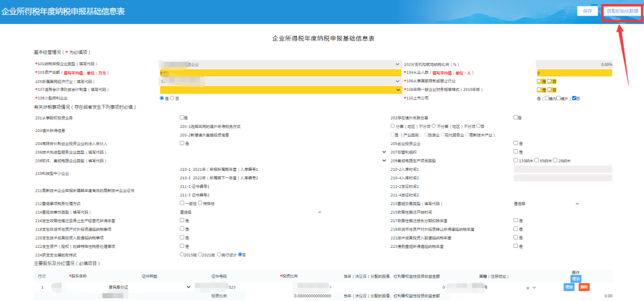The width and height of the screenshot is (644, 301).
Task: Check 是 for 218非货币性资产对外投资递延纳税事项
Action: point(182,229)
